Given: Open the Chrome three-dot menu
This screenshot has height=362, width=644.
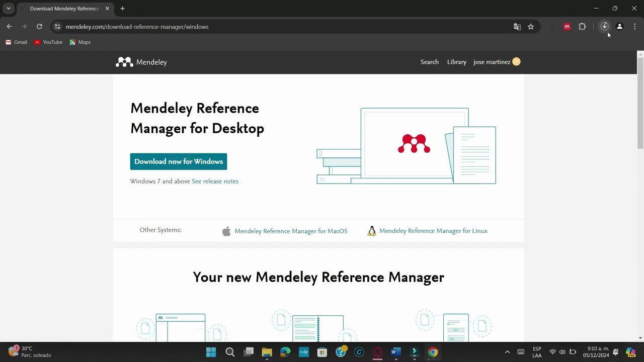Looking at the screenshot, I should [x=634, y=27].
